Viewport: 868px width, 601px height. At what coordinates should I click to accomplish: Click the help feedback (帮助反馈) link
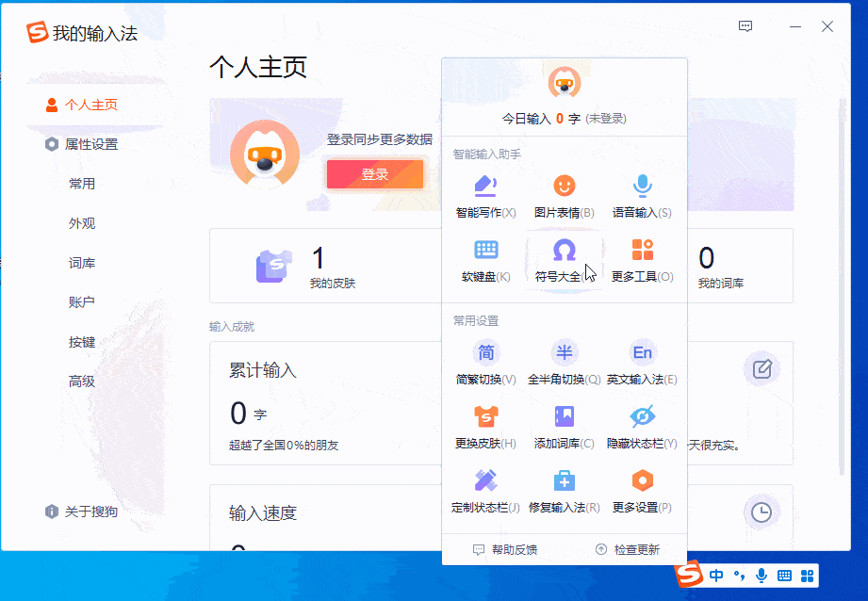click(x=505, y=549)
